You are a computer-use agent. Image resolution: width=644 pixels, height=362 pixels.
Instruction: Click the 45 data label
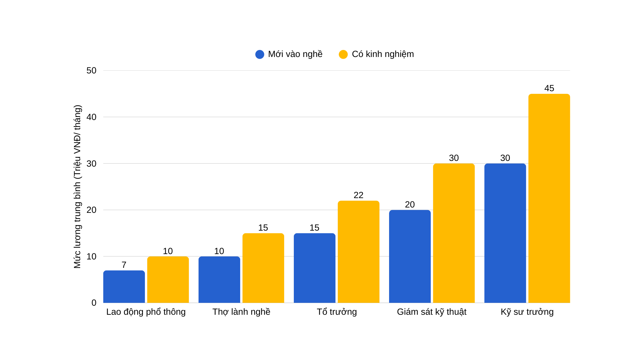(549, 88)
